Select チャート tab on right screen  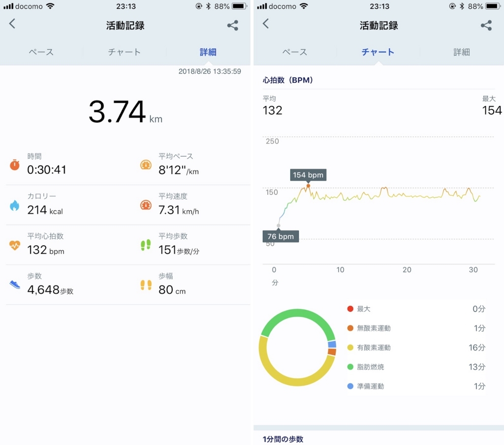click(x=378, y=52)
